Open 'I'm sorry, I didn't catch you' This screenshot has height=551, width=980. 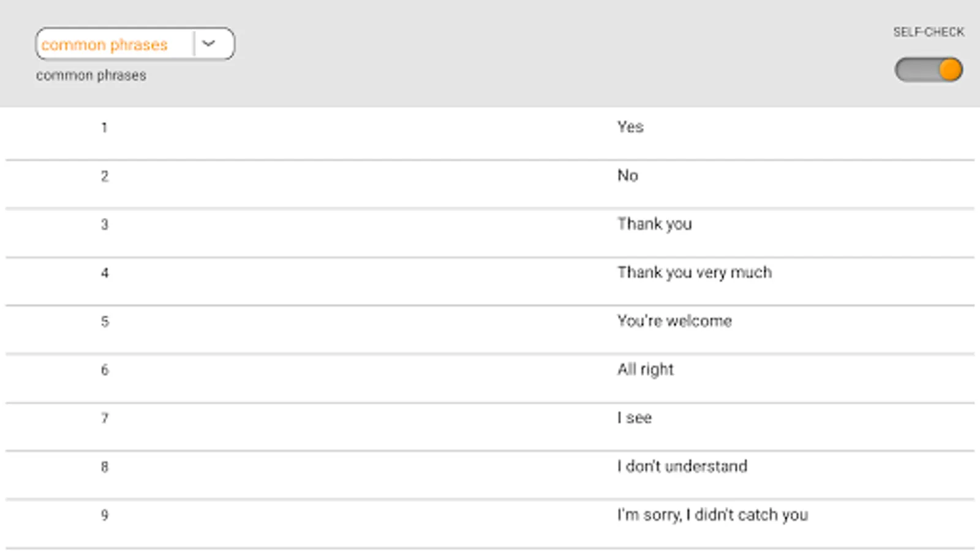(x=712, y=515)
